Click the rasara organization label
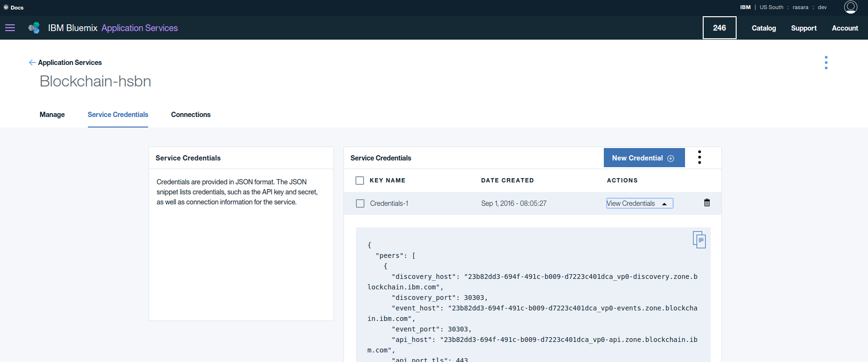Viewport: 868px width, 362px height. coord(801,7)
